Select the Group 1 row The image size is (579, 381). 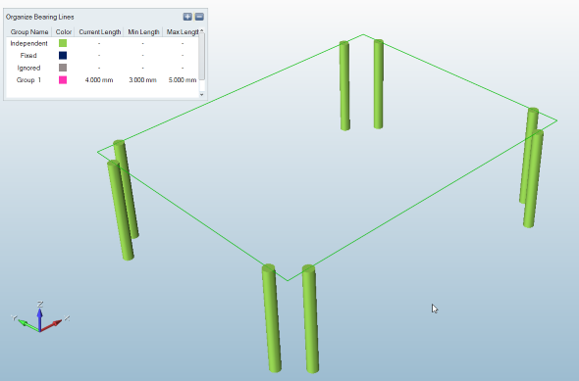coord(102,80)
